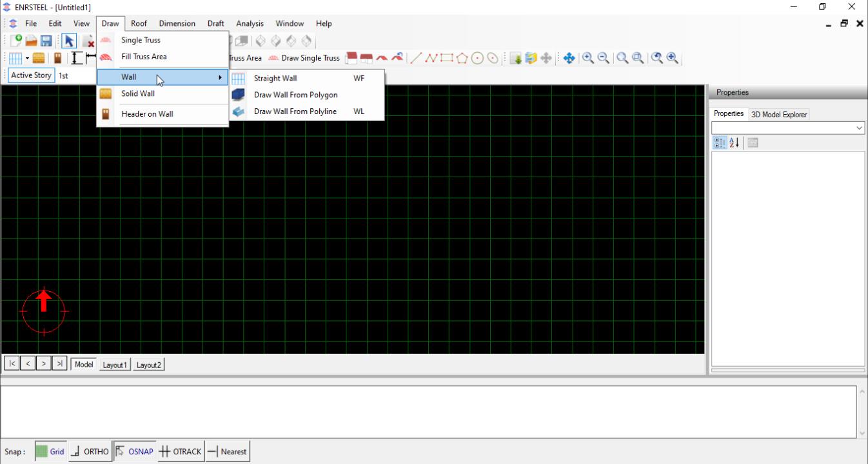The width and height of the screenshot is (868, 464).
Task: Pick the draw rectangle tool
Action: (447, 58)
